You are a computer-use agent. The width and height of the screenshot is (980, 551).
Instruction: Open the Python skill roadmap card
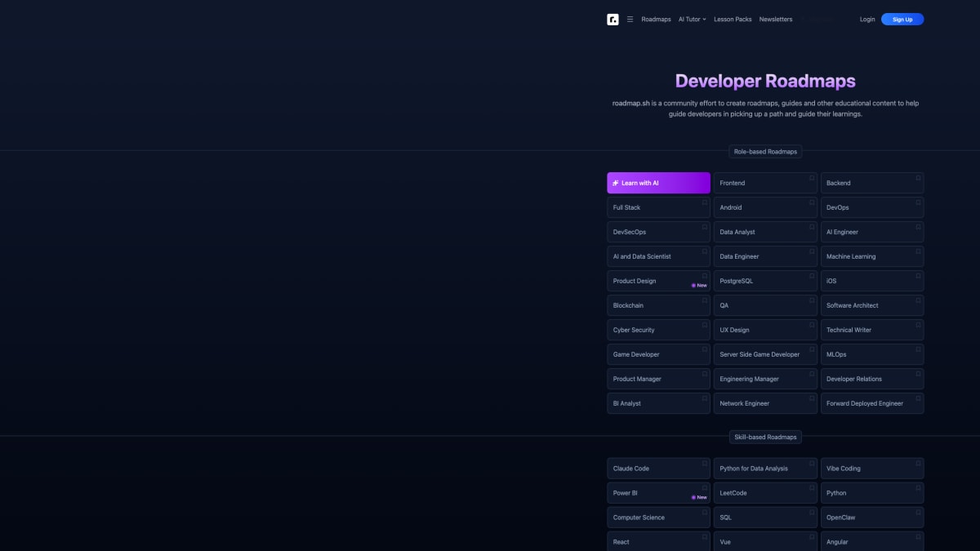click(872, 493)
